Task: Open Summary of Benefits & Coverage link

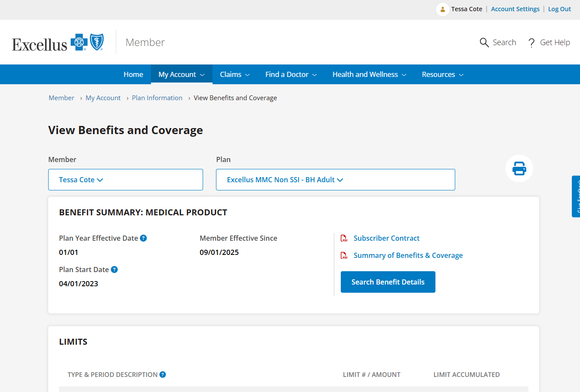Action: tap(408, 255)
